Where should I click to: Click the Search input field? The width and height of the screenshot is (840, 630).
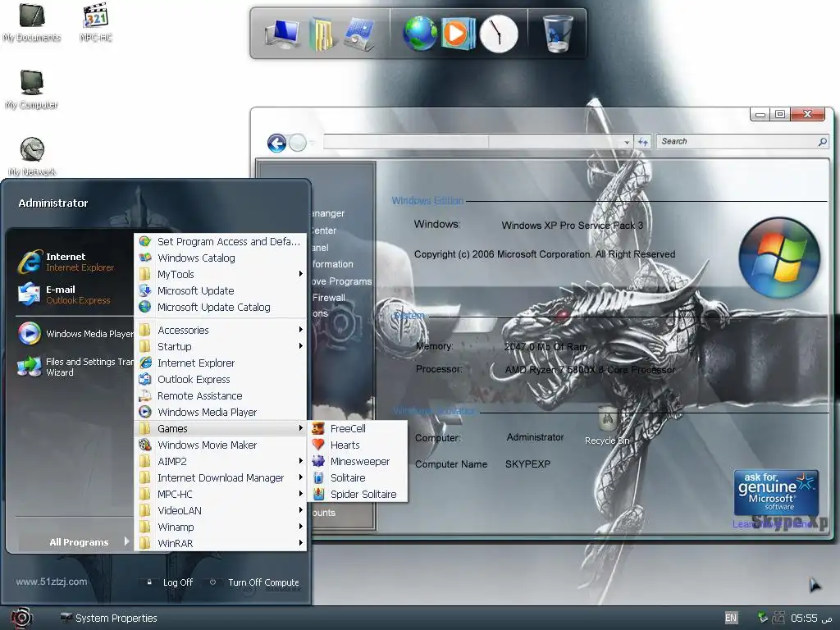click(737, 141)
